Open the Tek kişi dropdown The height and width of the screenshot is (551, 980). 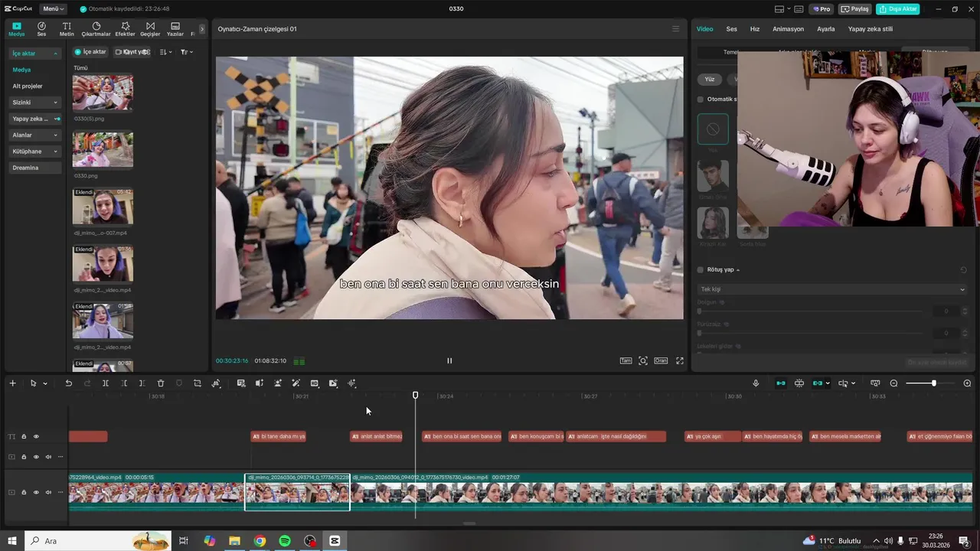(x=832, y=289)
